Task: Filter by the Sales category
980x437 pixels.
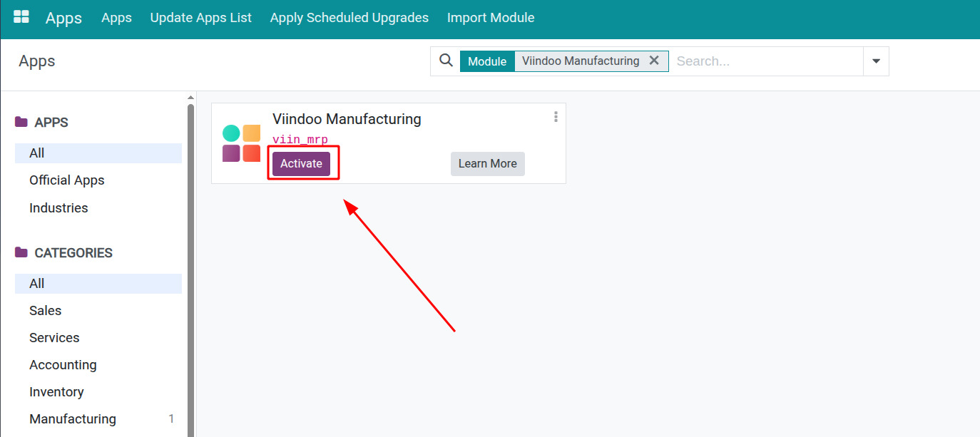Action: 46,311
